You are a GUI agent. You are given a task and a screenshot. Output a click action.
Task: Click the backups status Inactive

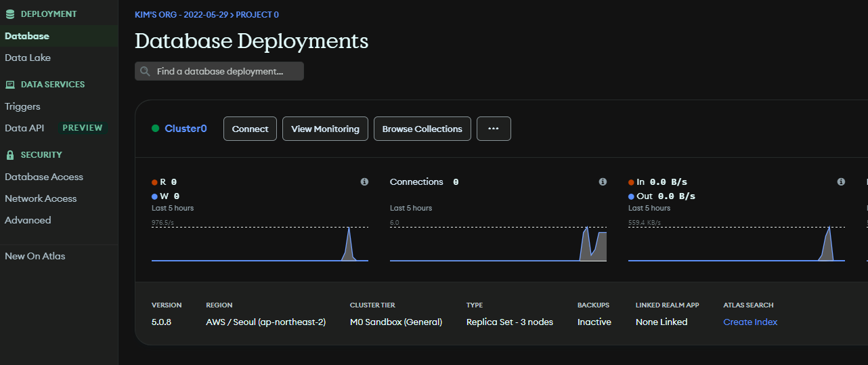click(x=594, y=322)
